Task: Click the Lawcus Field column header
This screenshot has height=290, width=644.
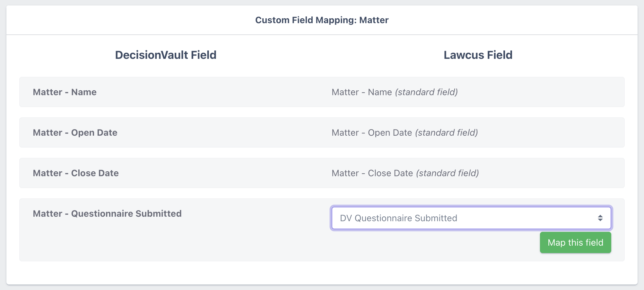Action: click(477, 55)
